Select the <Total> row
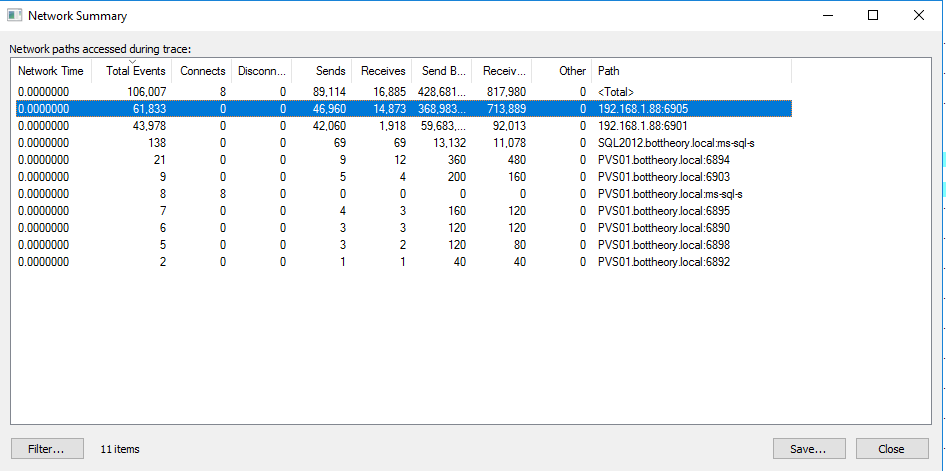Image resolution: width=946 pixels, height=471 pixels. [615, 92]
